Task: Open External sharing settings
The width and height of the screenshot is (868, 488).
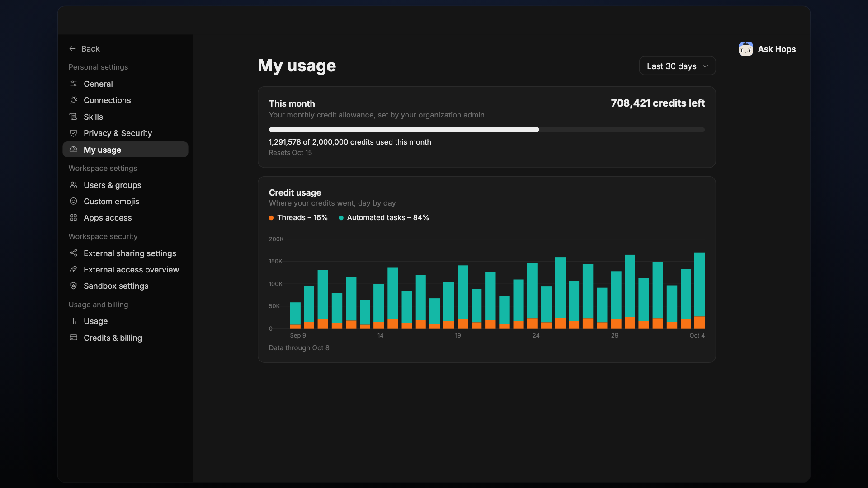Action: click(x=125, y=253)
